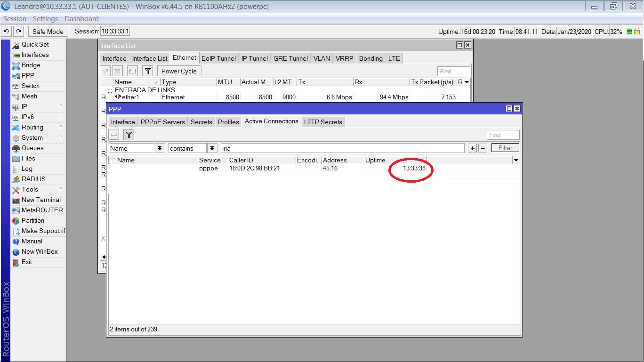The height and width of the screenshot is (362, 644).
Task: Expand the Routing submenu in sidebar
Action: click(x=61, y=127)
